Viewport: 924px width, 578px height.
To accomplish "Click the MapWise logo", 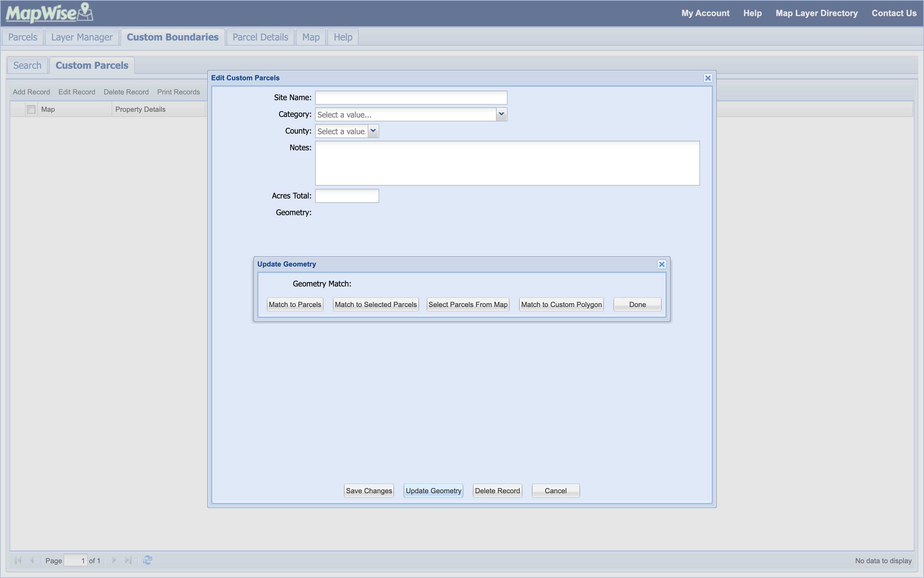I will tap(49, 13).
